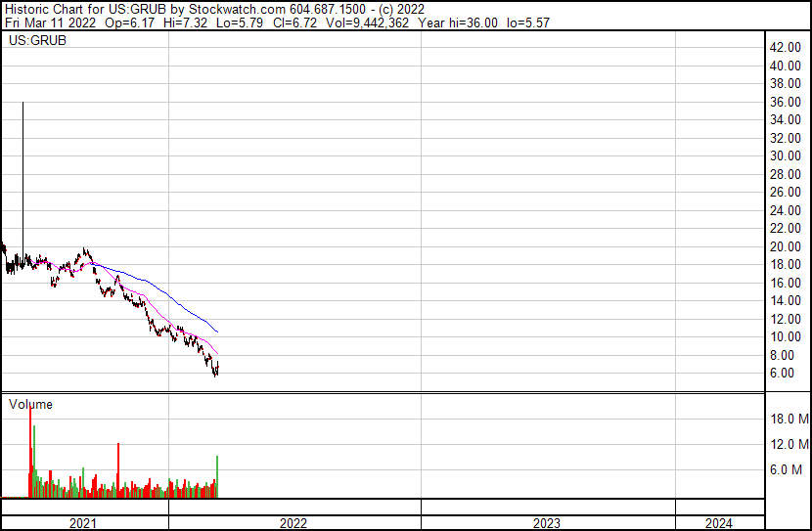Click the Volume panel label
The width and height of the screenshot is (812, 531).
(30, 404)
